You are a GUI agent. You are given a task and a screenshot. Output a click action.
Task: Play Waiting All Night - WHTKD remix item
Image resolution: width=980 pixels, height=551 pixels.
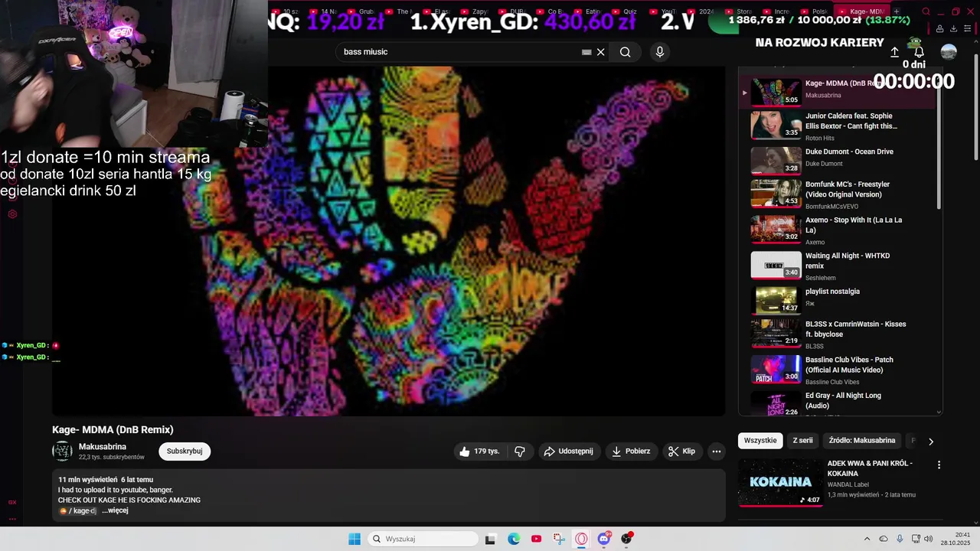coord(838,266)
